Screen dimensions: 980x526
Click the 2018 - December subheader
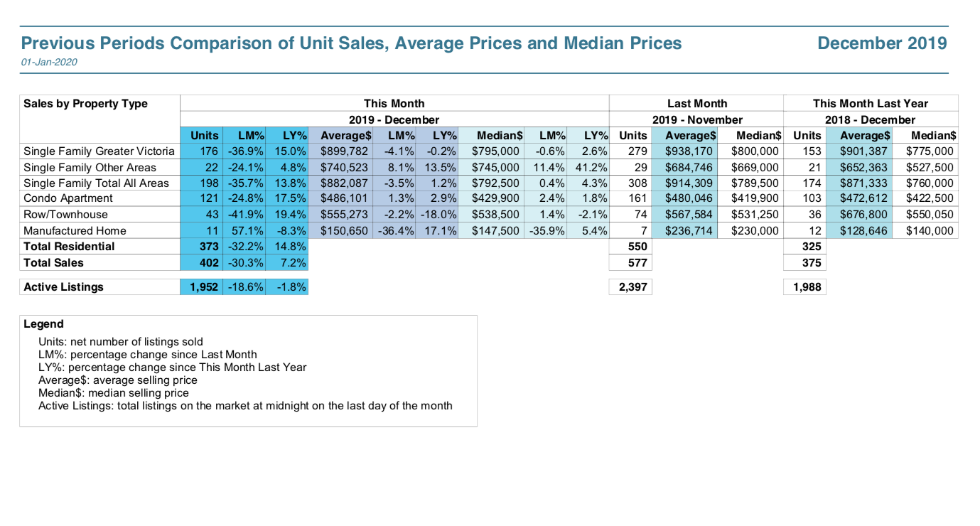[870, 120]
